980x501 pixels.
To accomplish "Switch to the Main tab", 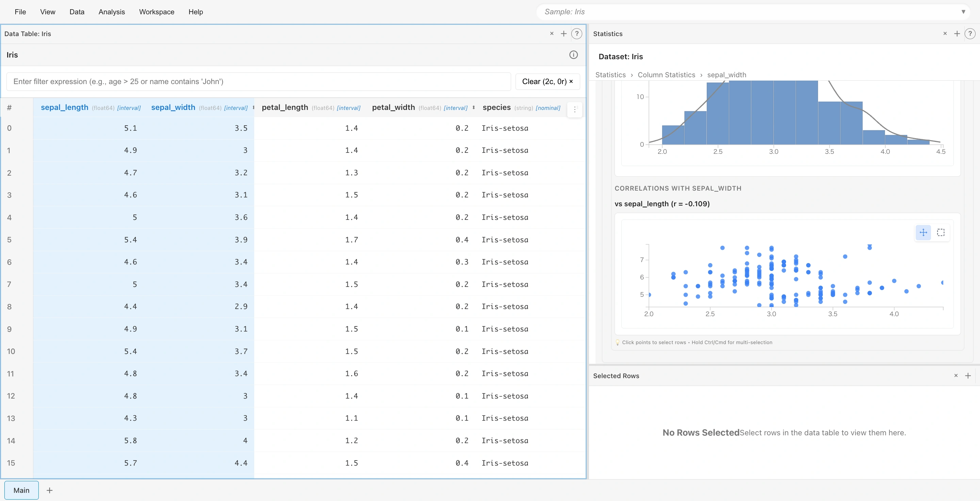I will (x=21, y=490).
